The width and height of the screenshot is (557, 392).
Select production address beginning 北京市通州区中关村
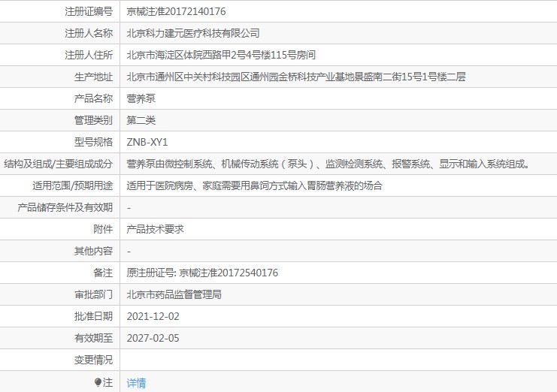(x=296, y=77)
